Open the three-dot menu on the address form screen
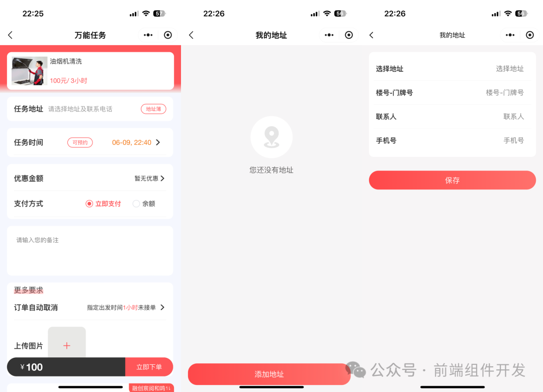The image size is (543, 392). [x=510, y=35]
